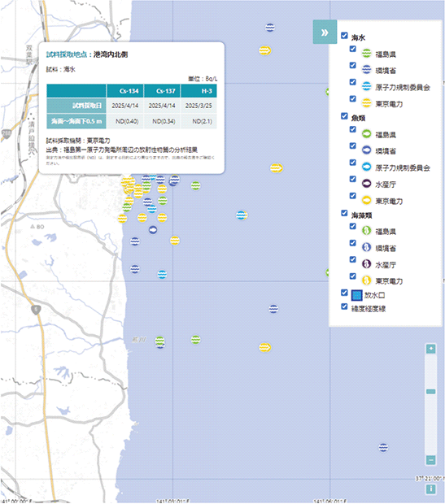Toggle 水産庁 fish layer checkbox
Image resolution: width=445 pixels, height=504 pixels.
pyautogui.click(x=353, y=179)
